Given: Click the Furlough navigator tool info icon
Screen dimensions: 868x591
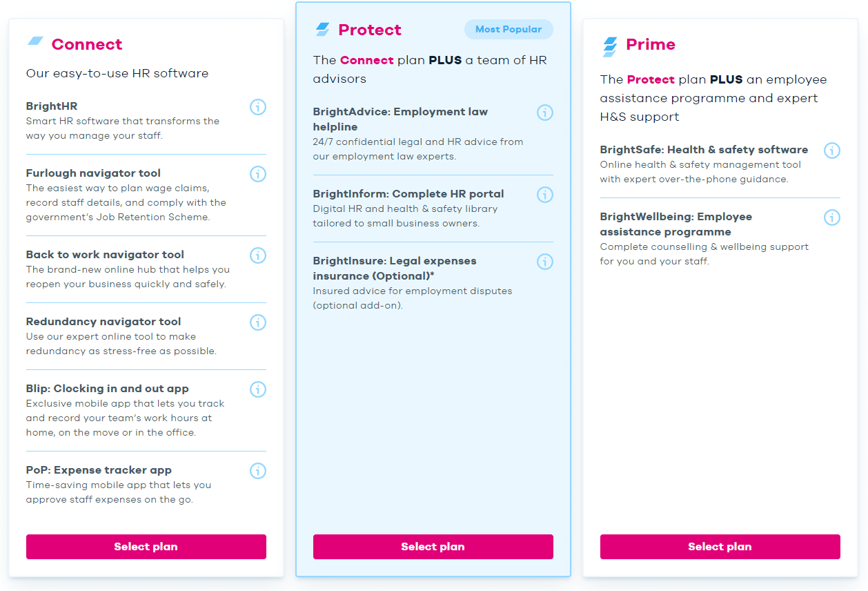Looking at the screenshot, I should [258, 174].
